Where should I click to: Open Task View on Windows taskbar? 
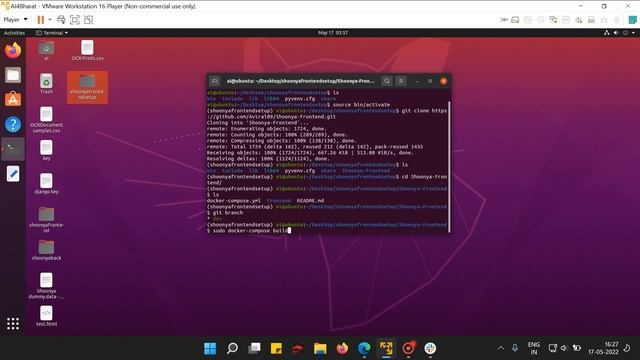(254, 348)
